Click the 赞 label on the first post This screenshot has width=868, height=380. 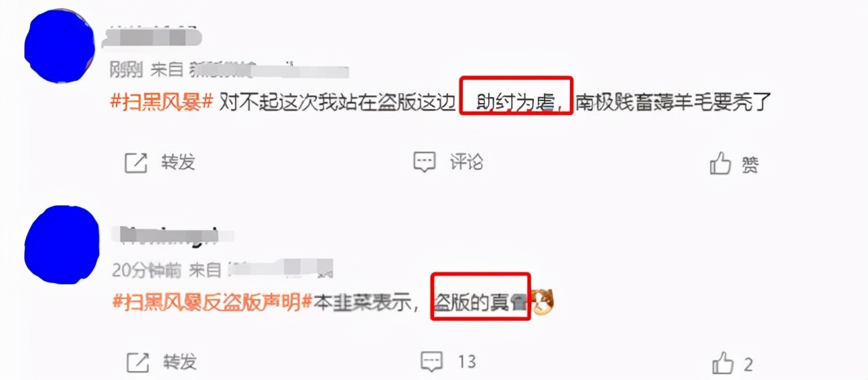click(x=751, y=164)
